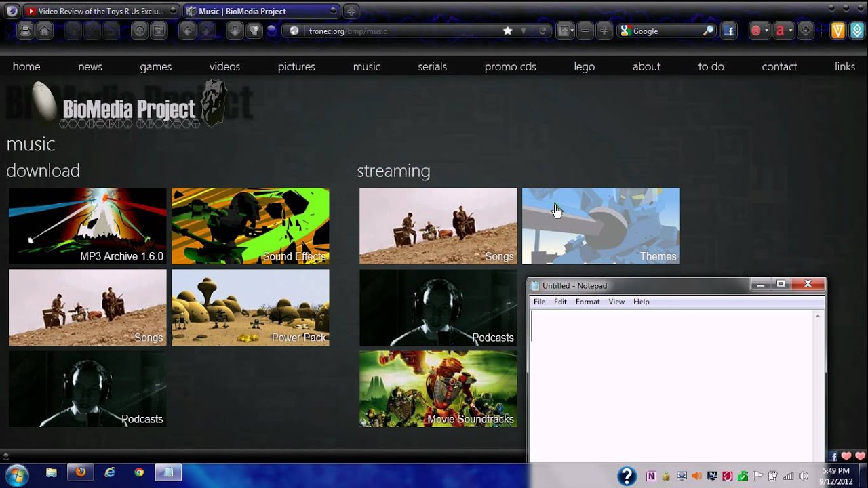Viewport: 868px width, 488px height.
Task: Open dropdown on the Video Review tab
Action: (173, 11)
